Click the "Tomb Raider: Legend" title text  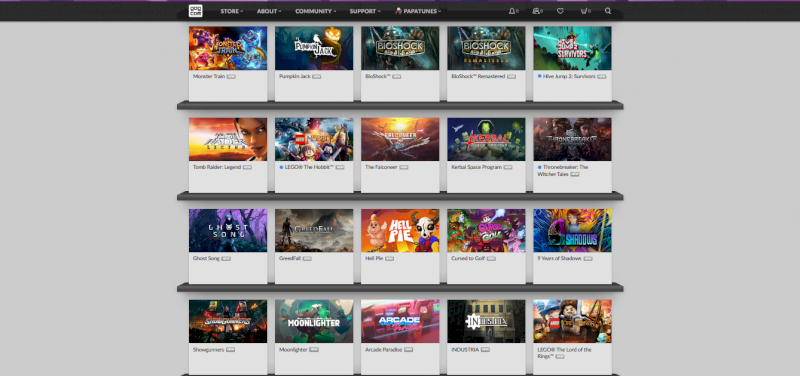pyautogui.click(x=217, y=167)
